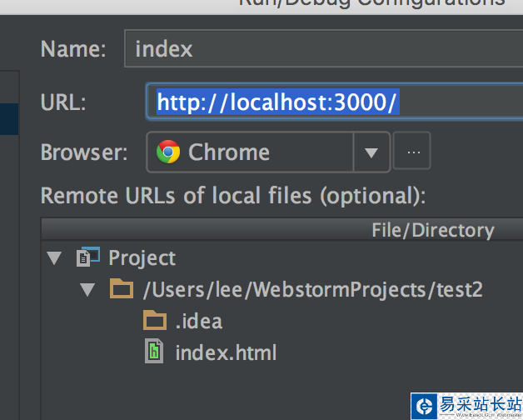Collapse the WebstormProjects/test2 directory node
The image size is (523, 420).
(87, 290)
